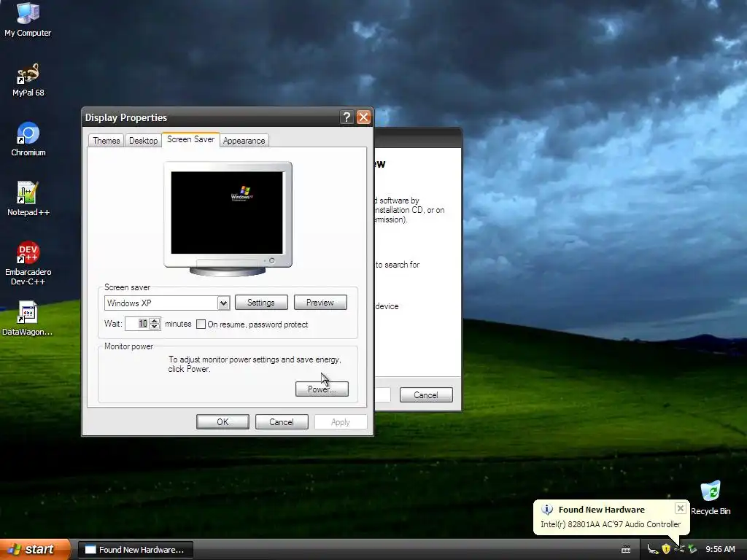
Task: Open the Screen saver dropdown list
Action: coord(223,303)
